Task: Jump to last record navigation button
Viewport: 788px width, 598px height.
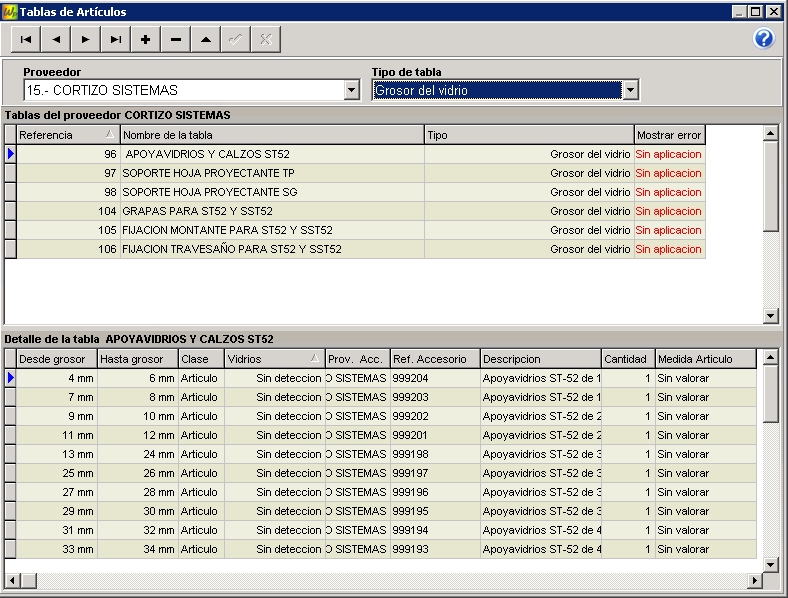Action: pyautogui.click(x=116, y=39)
